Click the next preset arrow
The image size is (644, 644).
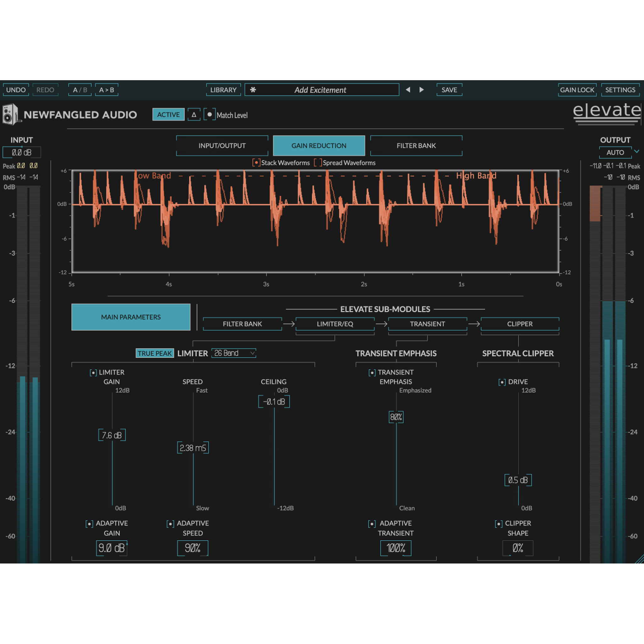[422, 90]
